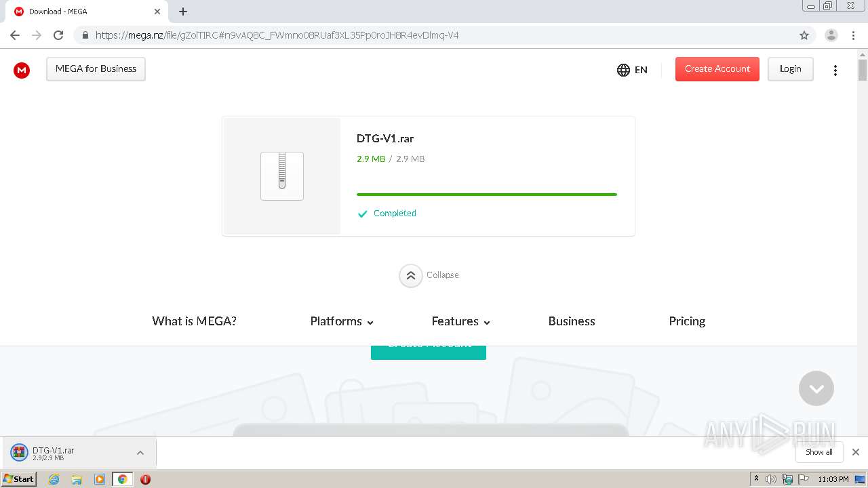Launch Internet Explorer from taskbar
Viewport: 868px width, 488px height.
pyautogui.click(x=54, y=479)
